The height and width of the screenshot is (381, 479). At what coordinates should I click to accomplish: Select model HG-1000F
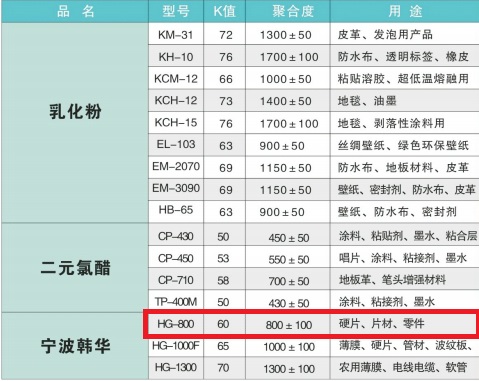(x=176, y=346)
